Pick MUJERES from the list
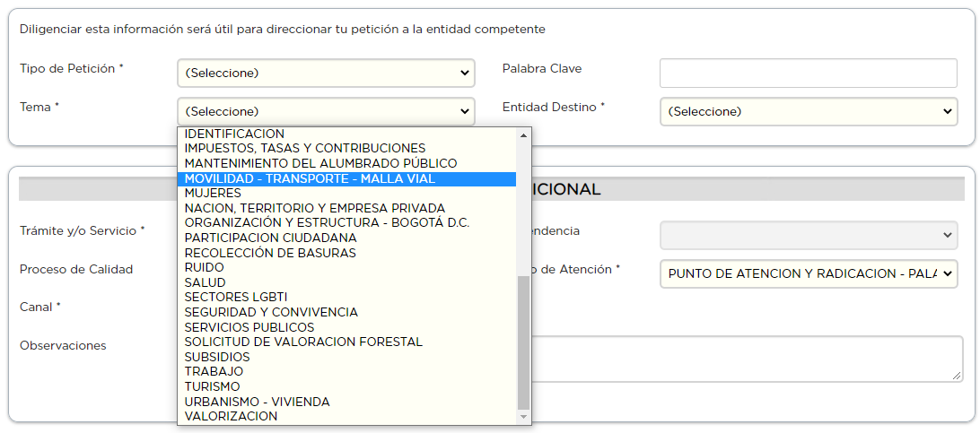The image size is (980, 433). click(x=213, y=193)
